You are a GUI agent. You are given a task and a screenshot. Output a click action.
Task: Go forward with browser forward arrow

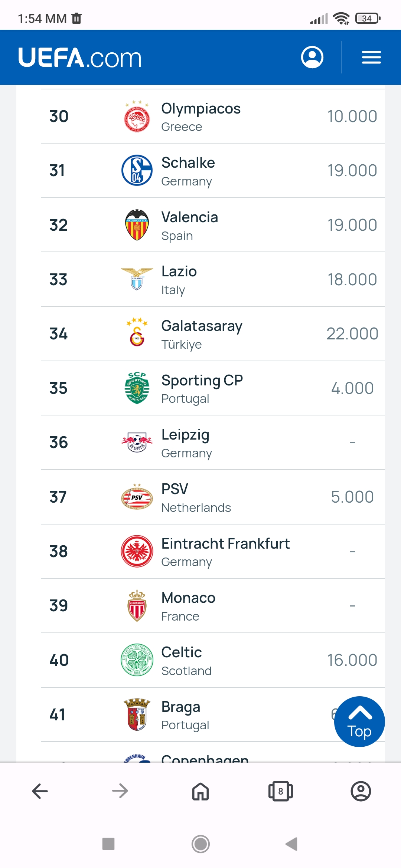coord(120,791)
